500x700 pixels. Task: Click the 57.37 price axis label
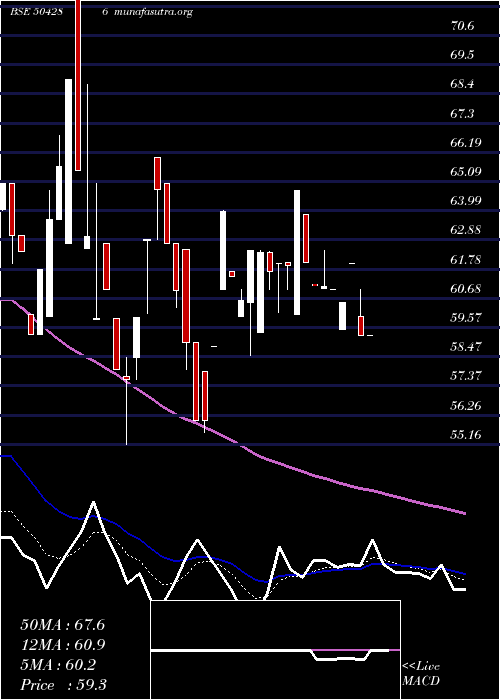click(466, 376)
